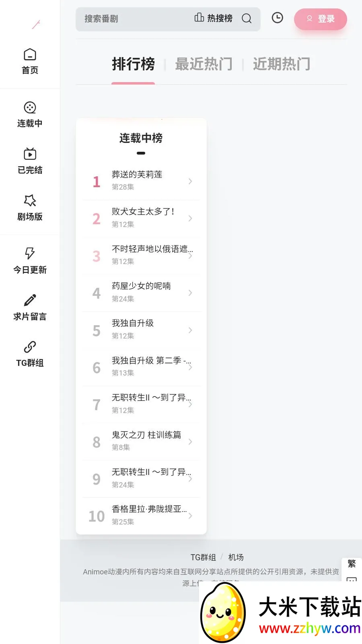Expand the 药屋少女的呢喃 entry chevron
362x644 pixels.
pyautogui.click(x=190, y=293)
